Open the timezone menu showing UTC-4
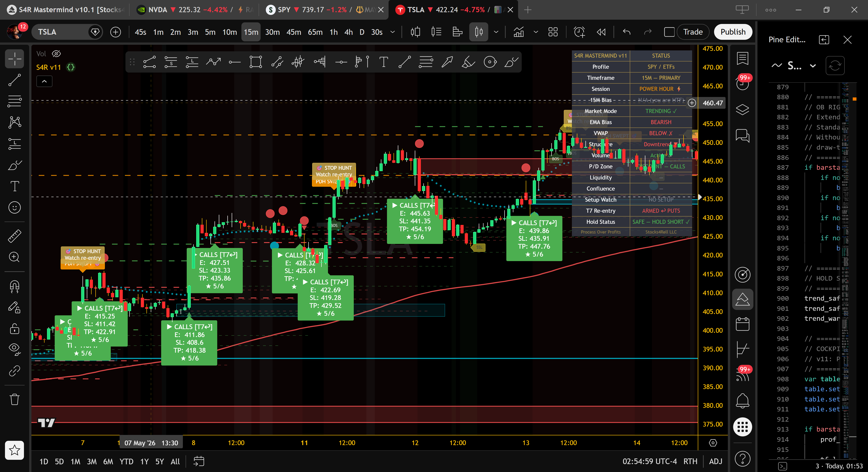 pyautogui.click(x=649, y=461)
